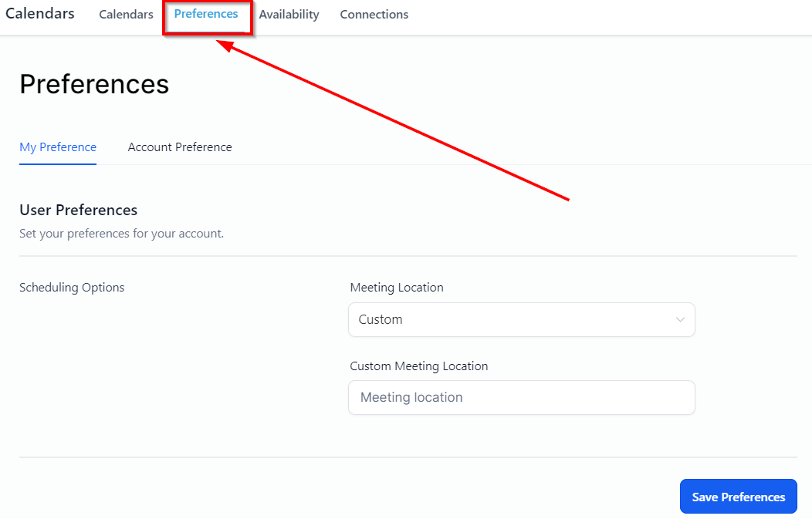
Task: Switch to the Availability tab
Action: (x=289, y=15)
